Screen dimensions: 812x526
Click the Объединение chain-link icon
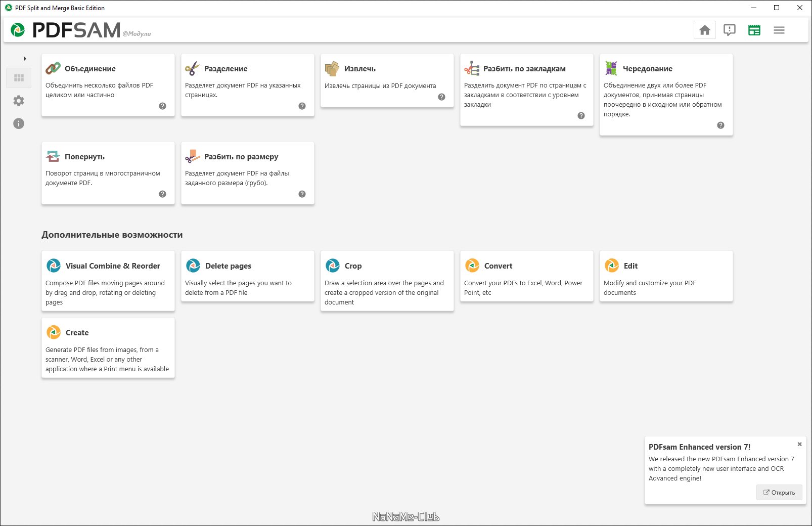53,68
